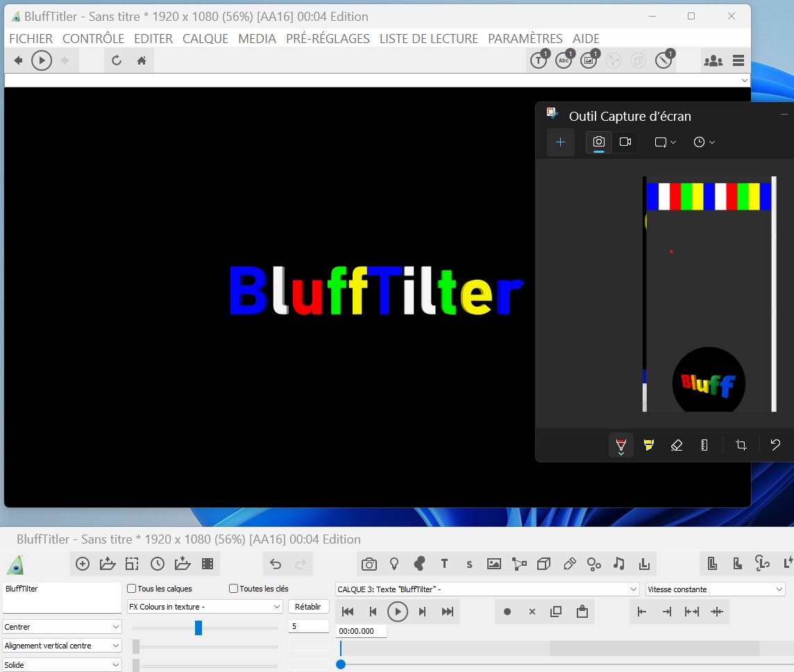Image resolution: width=794 pixels, height=672 pixels.
Task: Click the undo arrow in the tool window
Action: click(x=276, y=564)
